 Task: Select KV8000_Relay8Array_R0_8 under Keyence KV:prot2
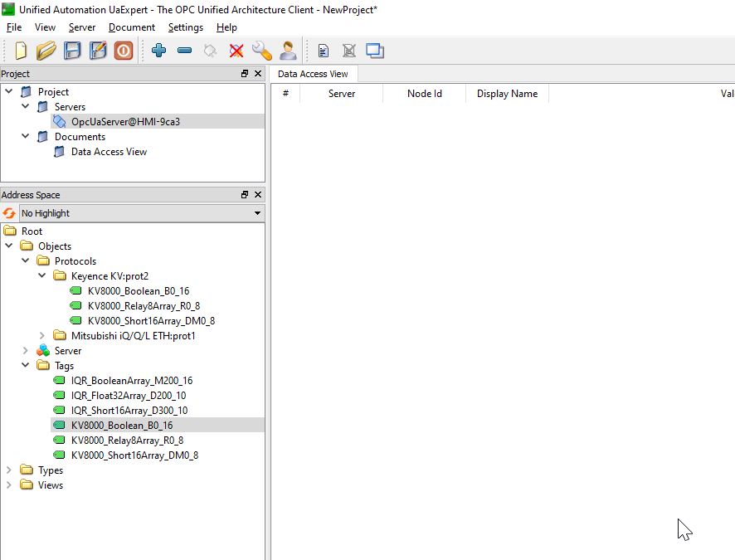click(144, 306)
